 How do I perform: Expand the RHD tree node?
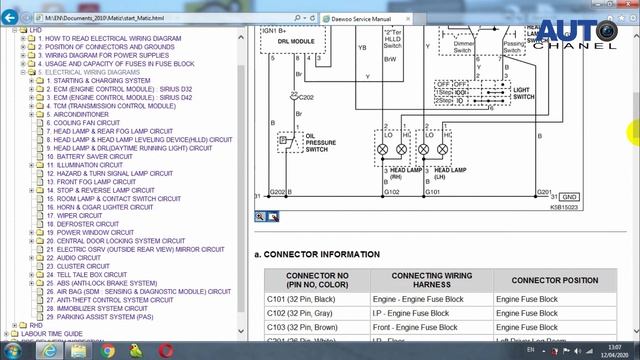tap(14, 325)
